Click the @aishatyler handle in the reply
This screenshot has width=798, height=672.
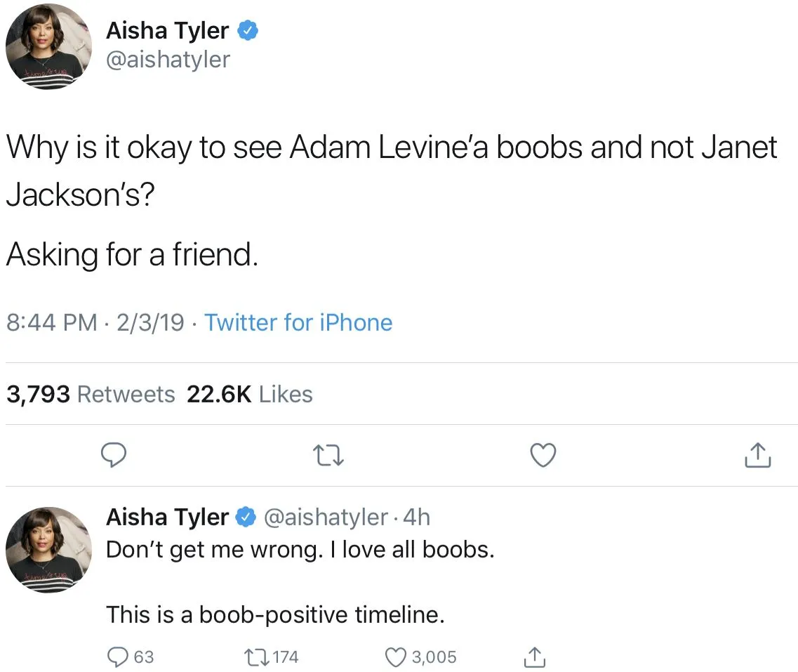click(x=326, y=518)
